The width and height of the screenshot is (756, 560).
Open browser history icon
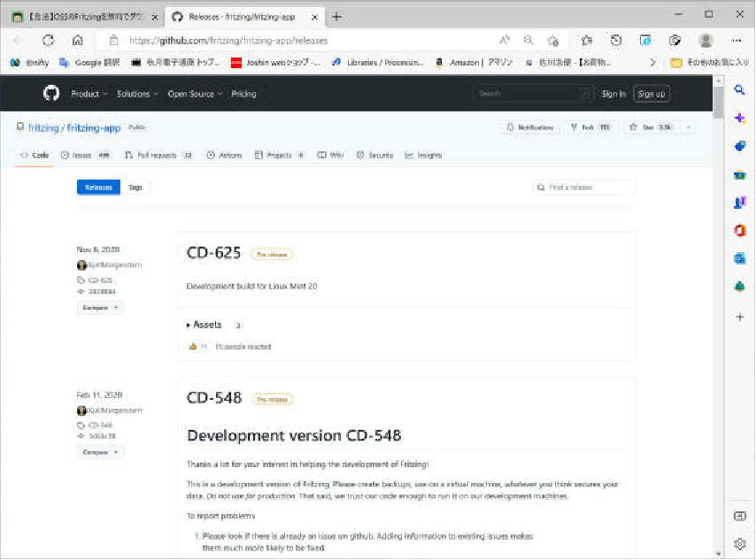(616, 41)
